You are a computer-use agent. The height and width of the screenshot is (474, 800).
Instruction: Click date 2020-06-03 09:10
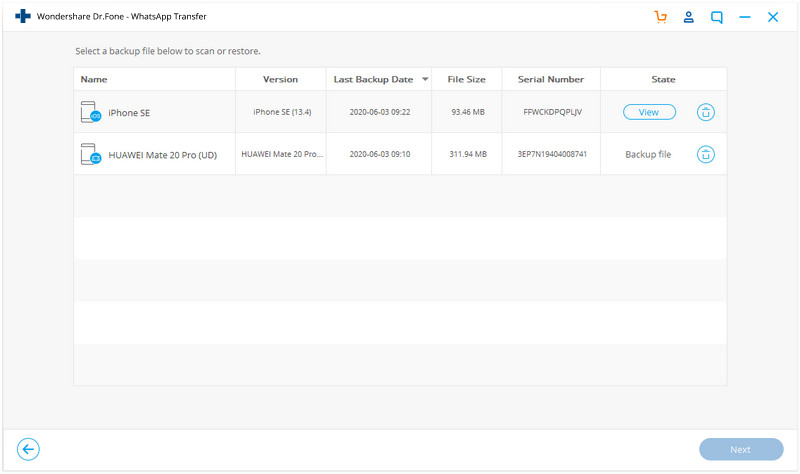click(380, 154)
